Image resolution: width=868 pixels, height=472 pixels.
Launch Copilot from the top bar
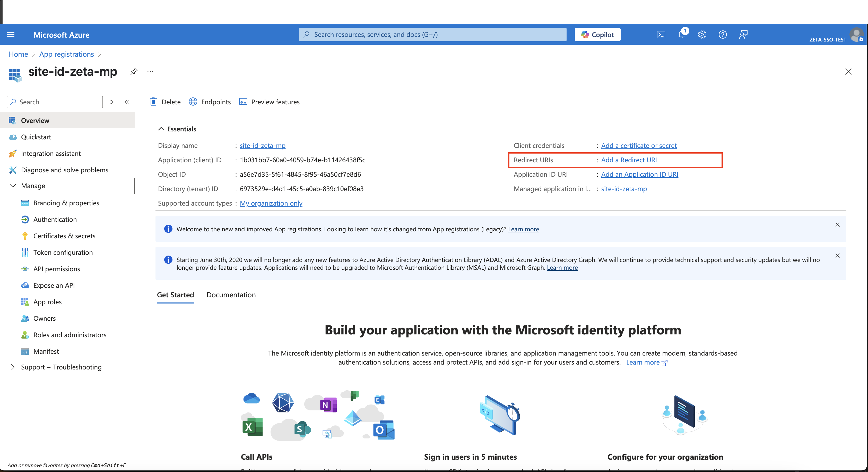click(x=597, y=34)
